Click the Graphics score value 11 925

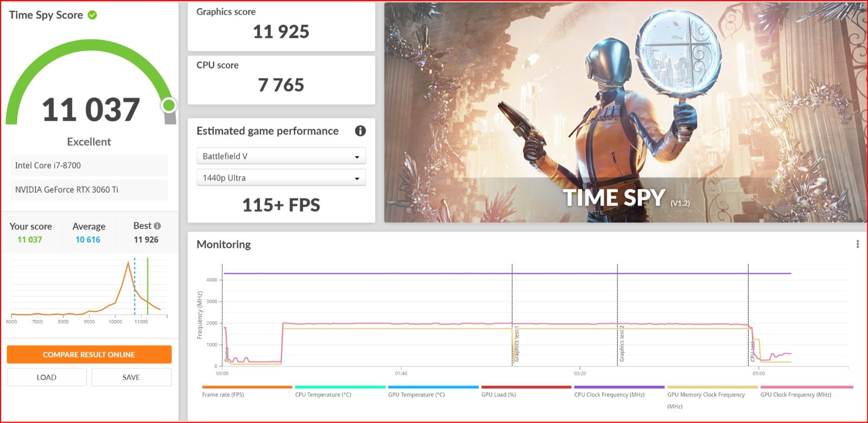pos(281,32)
